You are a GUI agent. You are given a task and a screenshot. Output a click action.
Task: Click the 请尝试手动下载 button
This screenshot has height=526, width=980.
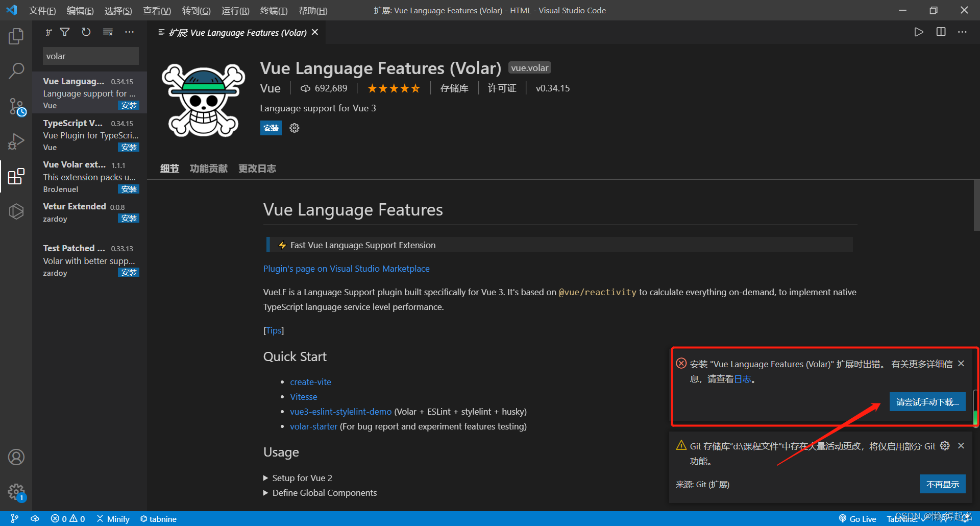pos(927,402)
